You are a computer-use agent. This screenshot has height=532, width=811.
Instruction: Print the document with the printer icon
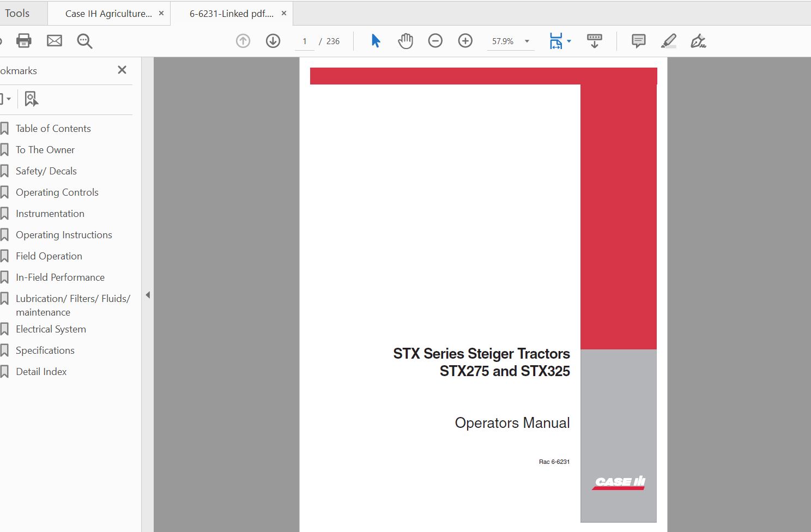(23, 41)
